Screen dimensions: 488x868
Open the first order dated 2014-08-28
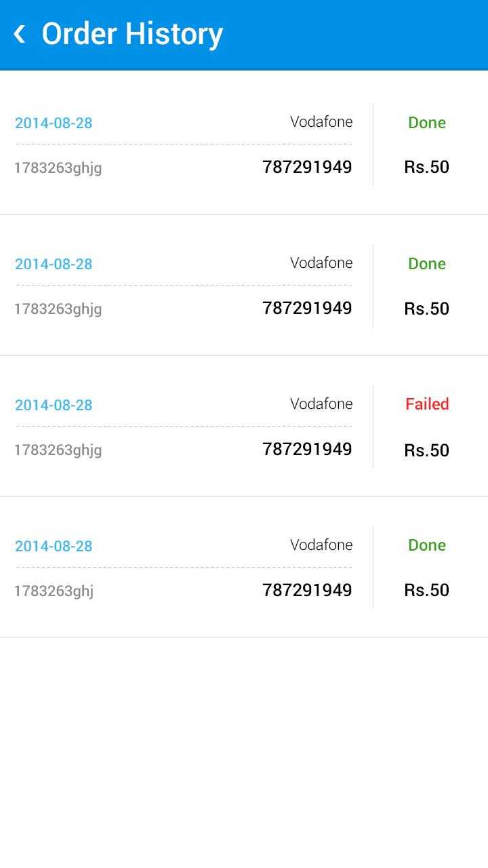[x=54, y=123]
